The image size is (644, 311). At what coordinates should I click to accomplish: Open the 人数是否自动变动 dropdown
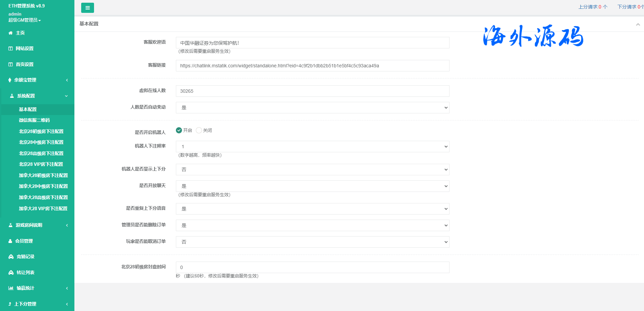click(x=312, y=108)
